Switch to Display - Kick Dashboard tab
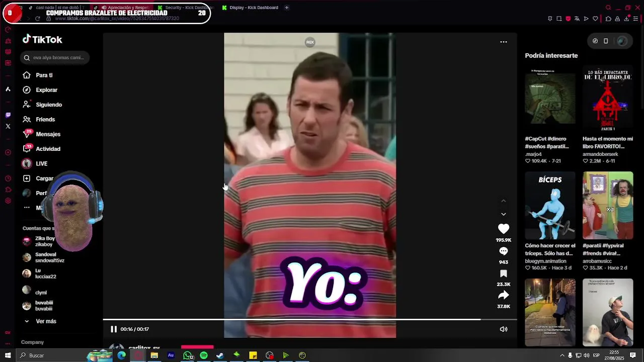644x362 pixels. coord(250,8)
